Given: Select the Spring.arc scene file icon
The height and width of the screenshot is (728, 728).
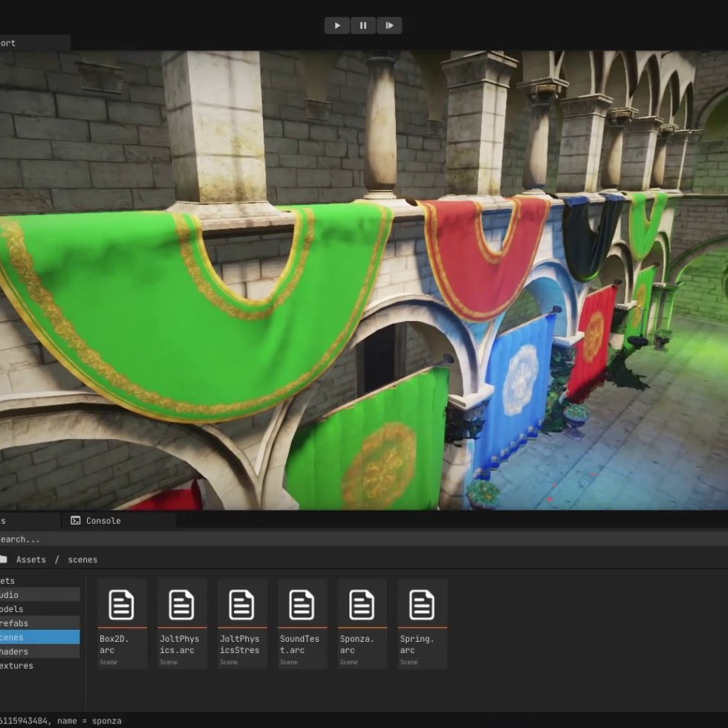Looking at the screenshot, I should [x=422, y=605].
